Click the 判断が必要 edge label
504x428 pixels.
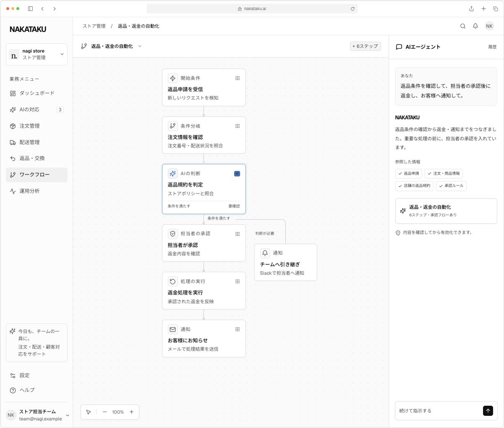coord(265,233)
